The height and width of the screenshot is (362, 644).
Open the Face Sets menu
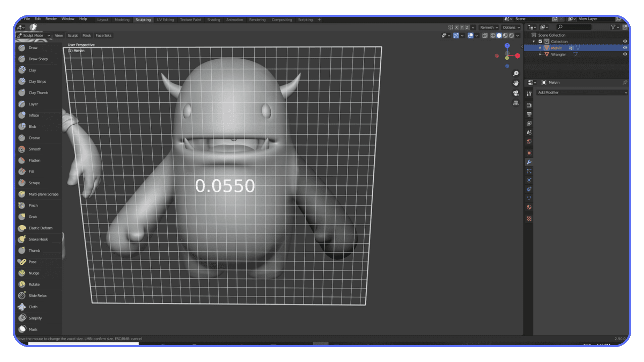103,35
